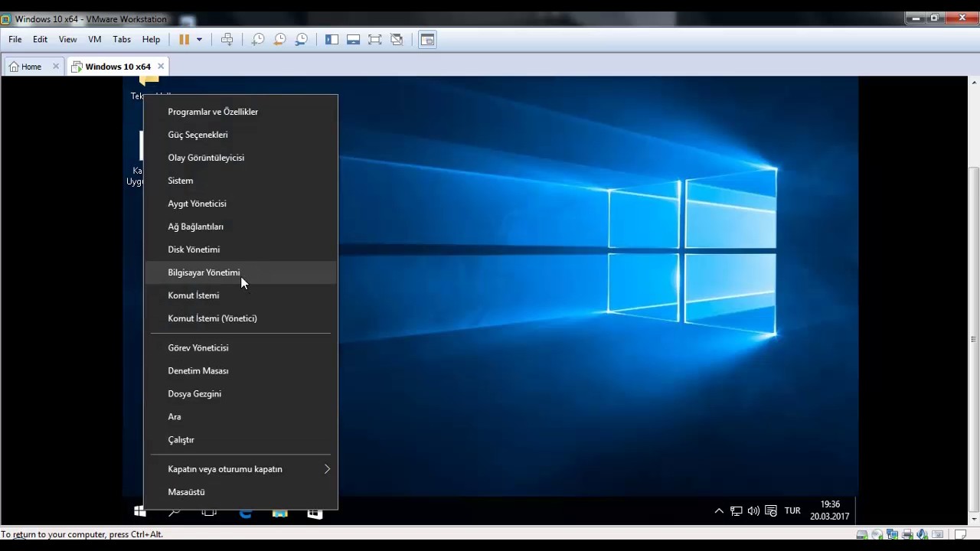
Task: Click the sound card status icon
Action: (x=923, y=534)
